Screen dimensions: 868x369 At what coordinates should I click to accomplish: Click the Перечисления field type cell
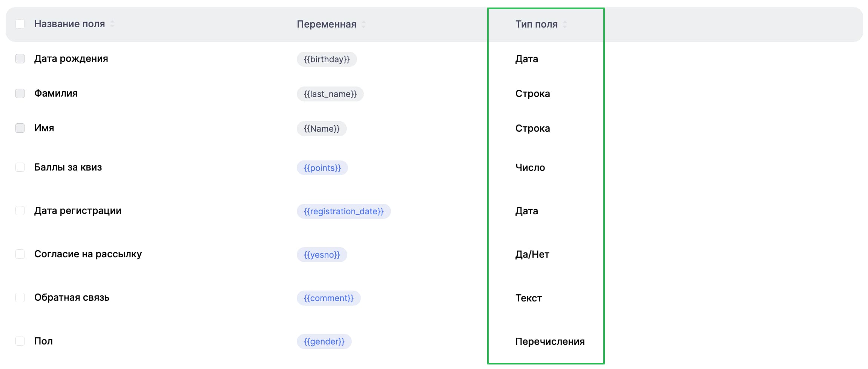(550, 342)
